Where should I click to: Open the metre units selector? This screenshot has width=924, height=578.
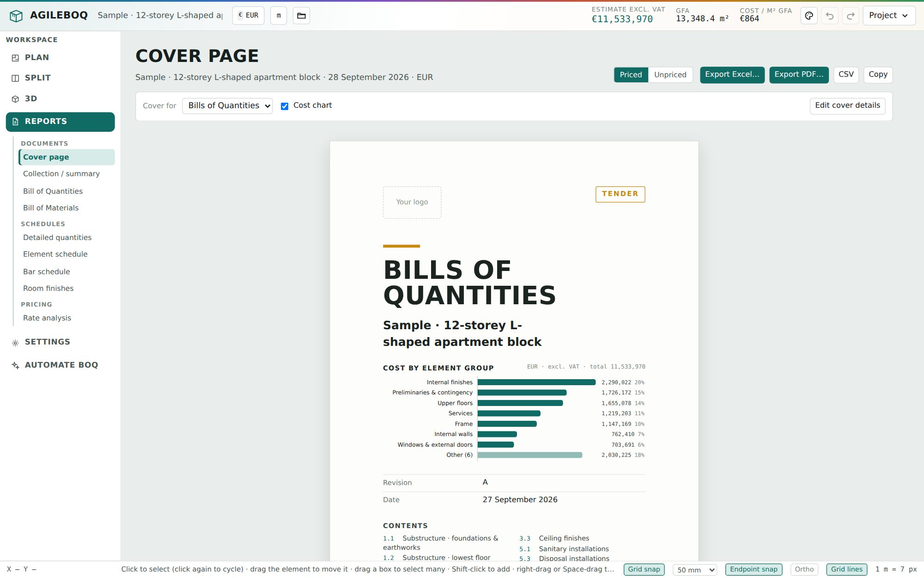click(279, 16)
